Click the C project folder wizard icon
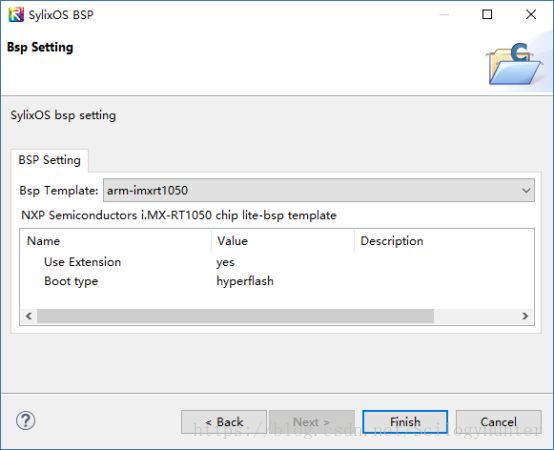 point(514,64)
